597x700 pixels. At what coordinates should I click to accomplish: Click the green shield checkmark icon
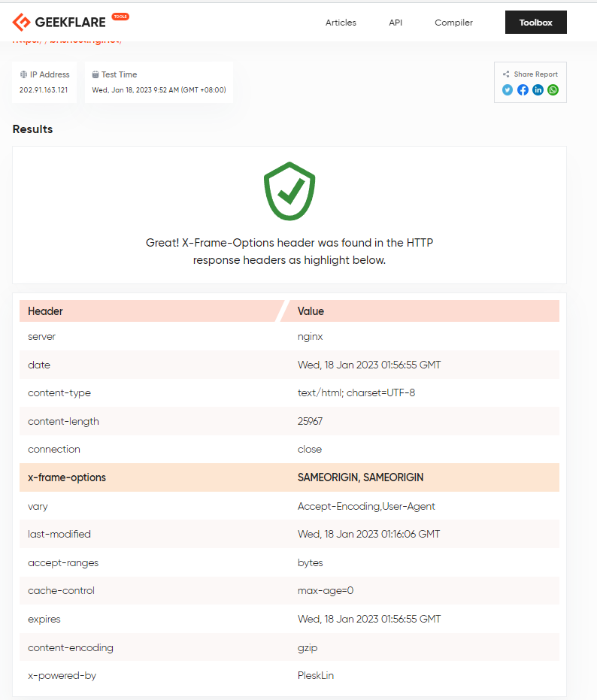(x=289, y=191)
